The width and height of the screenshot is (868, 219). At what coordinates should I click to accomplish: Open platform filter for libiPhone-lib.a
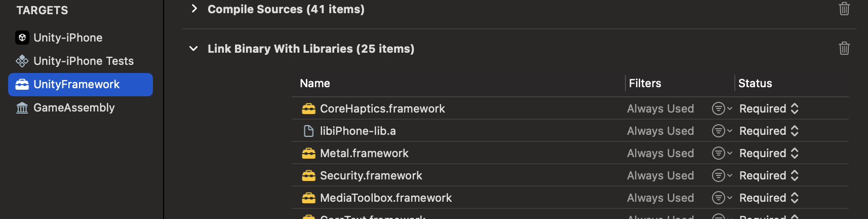(722, 131)
